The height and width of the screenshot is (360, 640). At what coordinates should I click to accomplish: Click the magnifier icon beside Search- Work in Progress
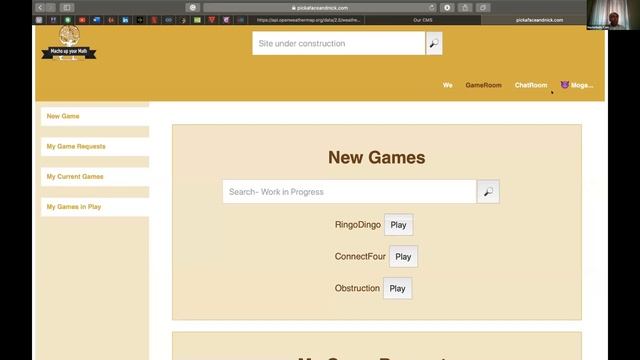click(488, 192)
